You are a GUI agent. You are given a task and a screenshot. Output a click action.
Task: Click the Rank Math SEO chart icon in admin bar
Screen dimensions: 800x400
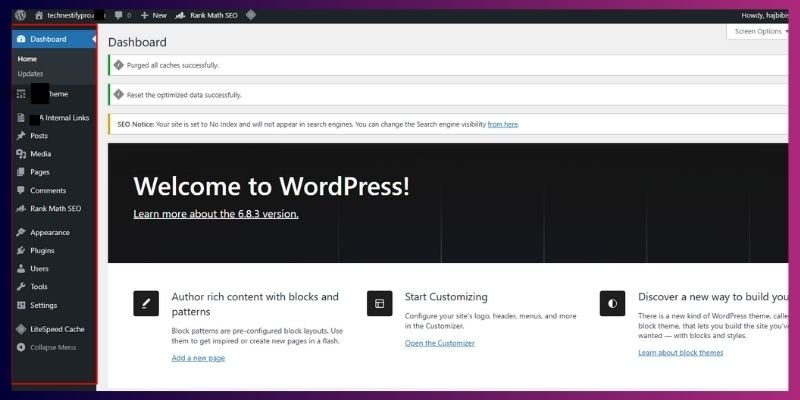tap(180, 15)
